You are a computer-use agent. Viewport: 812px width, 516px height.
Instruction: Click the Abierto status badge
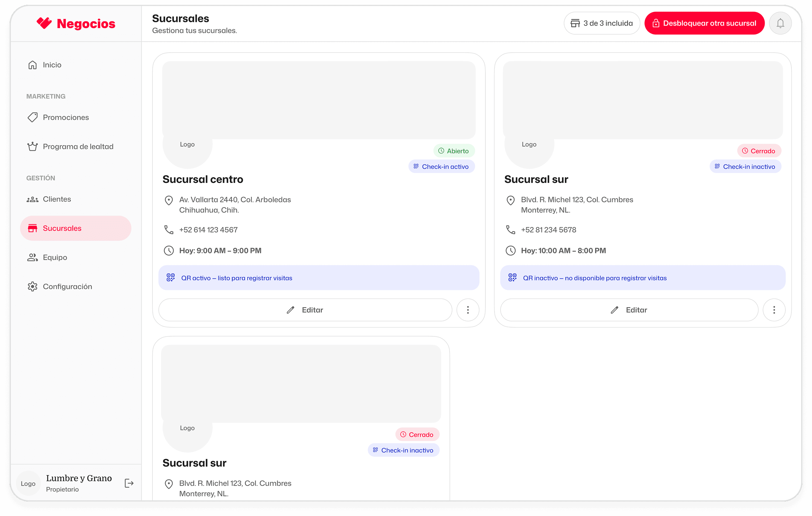tap(454, 151)
